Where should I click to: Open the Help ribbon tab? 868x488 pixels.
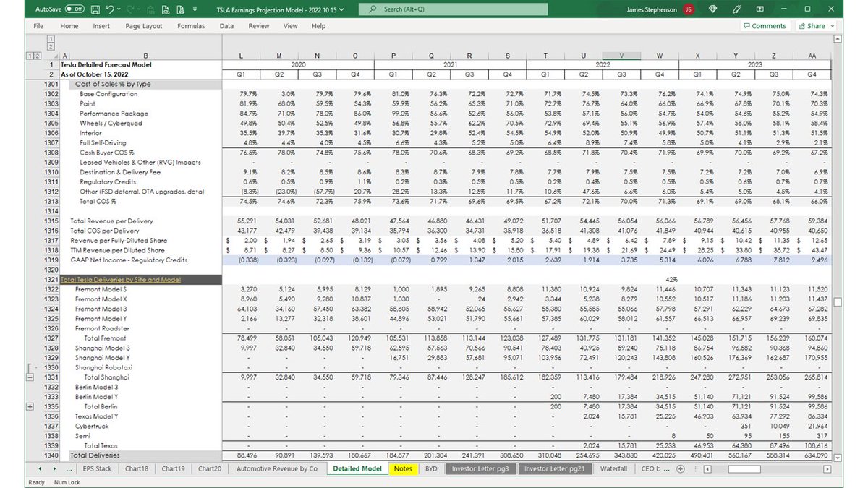(x=318, y=26)
